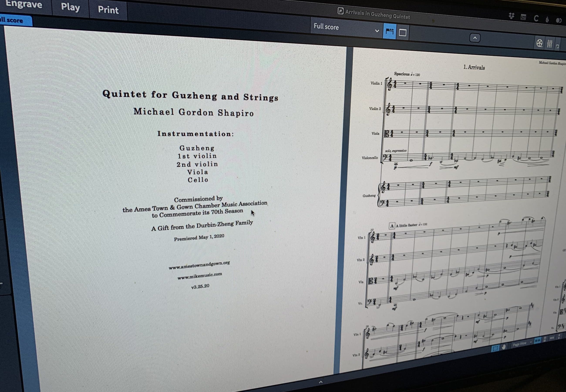Viewport: 566px width, 392px height.
Task: Choose single pages horizontally arrangement
Action: 552,338
